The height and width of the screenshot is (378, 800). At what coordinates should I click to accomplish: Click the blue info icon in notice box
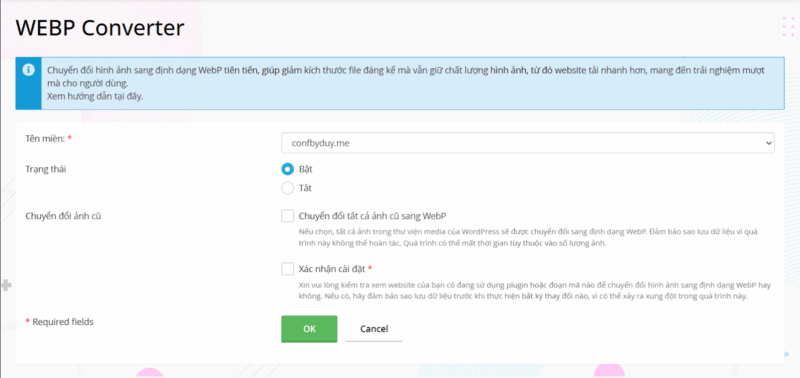[29, 69]
